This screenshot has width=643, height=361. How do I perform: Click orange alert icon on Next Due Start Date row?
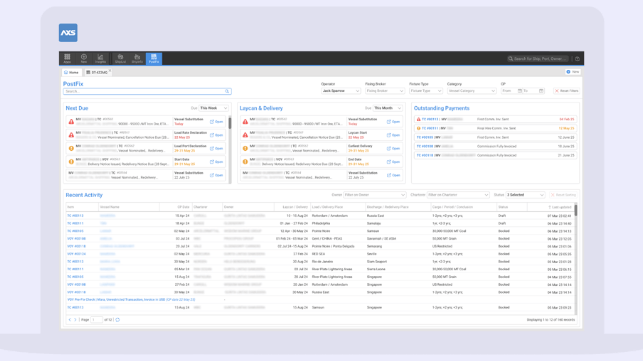tap(71, 162)
